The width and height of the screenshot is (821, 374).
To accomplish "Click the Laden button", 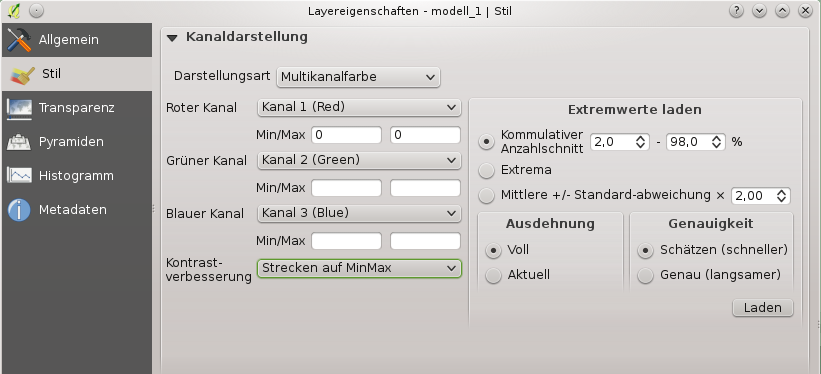I will (762, 307).
